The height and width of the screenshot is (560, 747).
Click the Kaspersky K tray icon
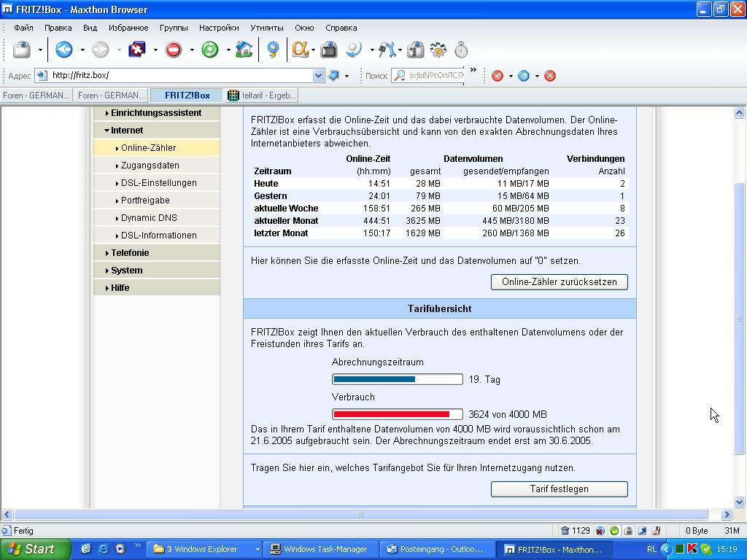tap(693, 549)
